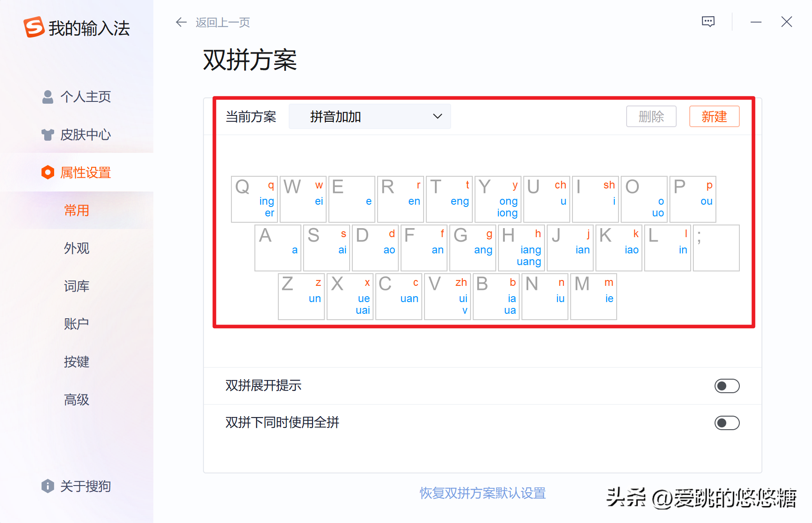The height and width of the screenshot is (523, 812).
Task: Select the I key (sh)
Action: [595, 199]
